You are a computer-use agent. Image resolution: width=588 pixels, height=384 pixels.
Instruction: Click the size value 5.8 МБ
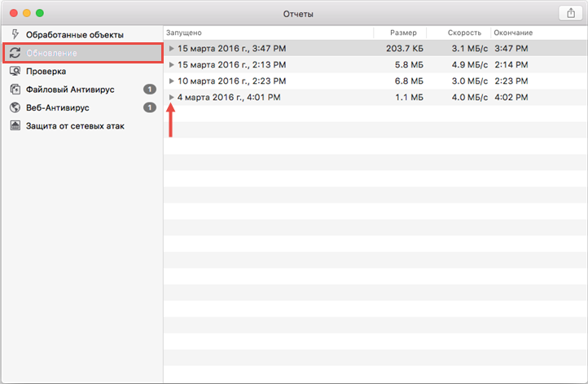[409, 64]
